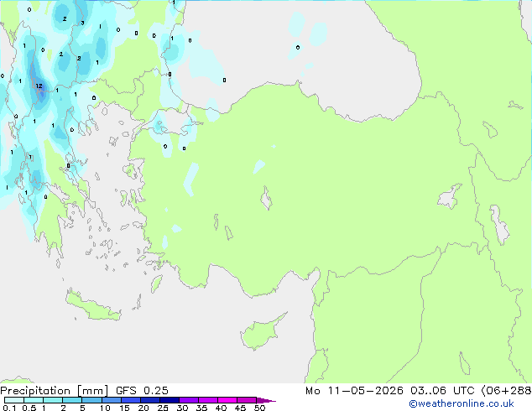Click the '03..06 UTC' time text
The height and width of the screenshot is (411, 532).
442,391
